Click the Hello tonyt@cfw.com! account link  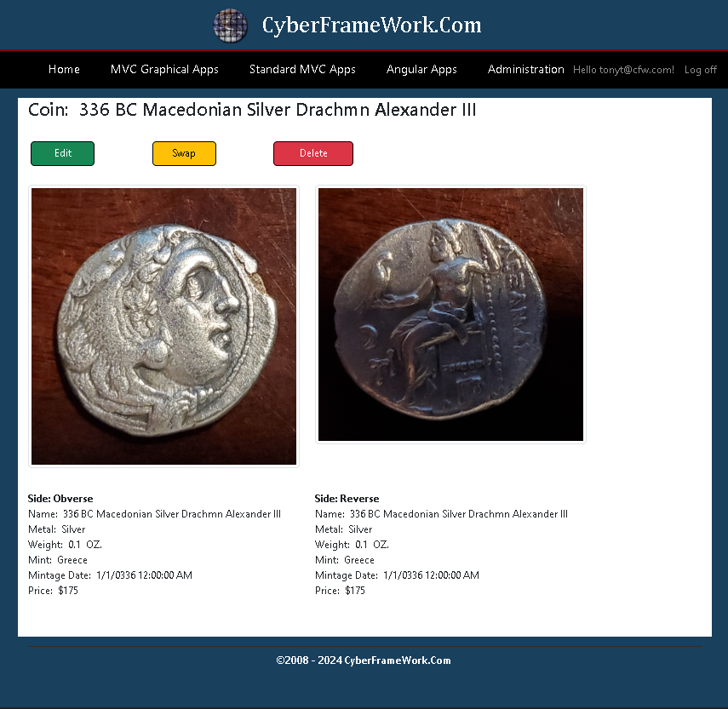click(x=623, y=70)
